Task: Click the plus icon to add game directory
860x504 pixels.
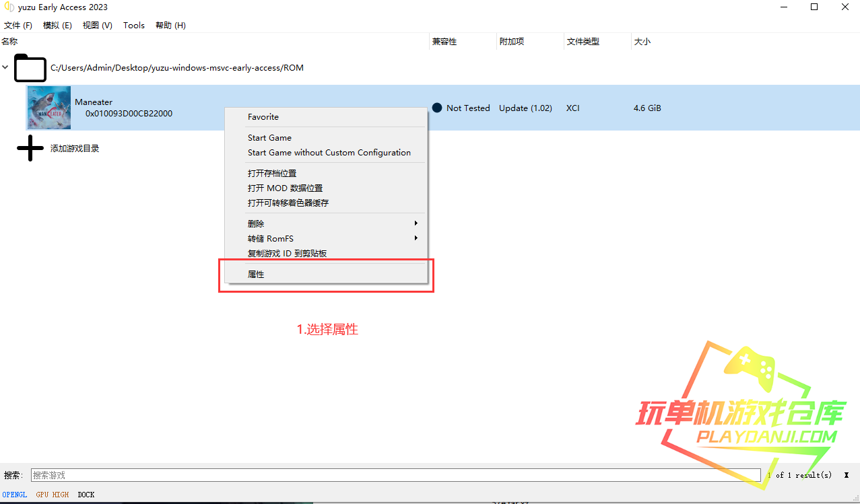Action: 30,148
